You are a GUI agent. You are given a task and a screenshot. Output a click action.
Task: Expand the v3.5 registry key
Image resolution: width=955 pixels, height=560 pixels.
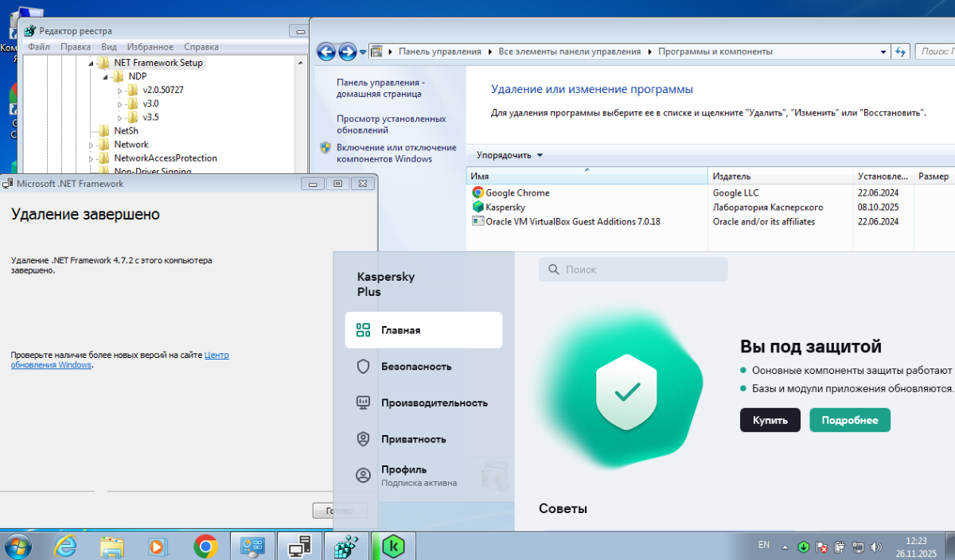coord(120,117)
